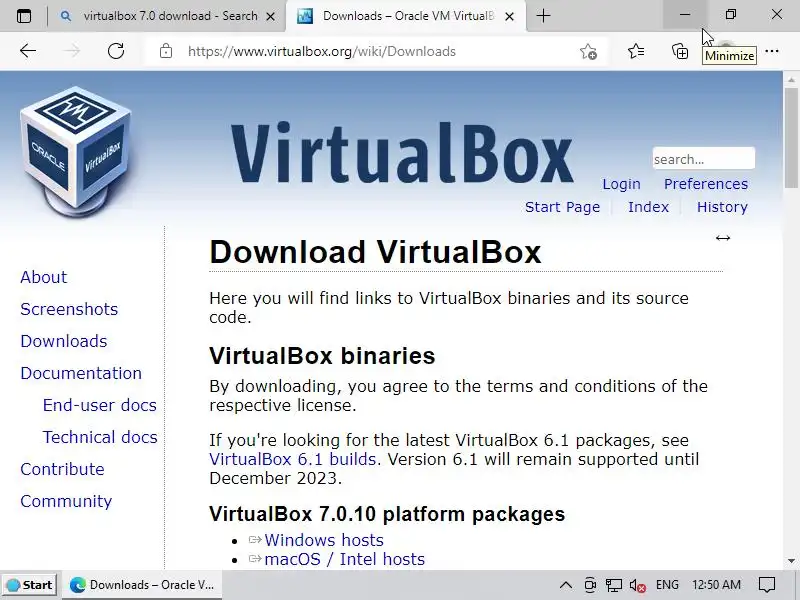Select the Edge Downloads taskbar button

(142, 585)
